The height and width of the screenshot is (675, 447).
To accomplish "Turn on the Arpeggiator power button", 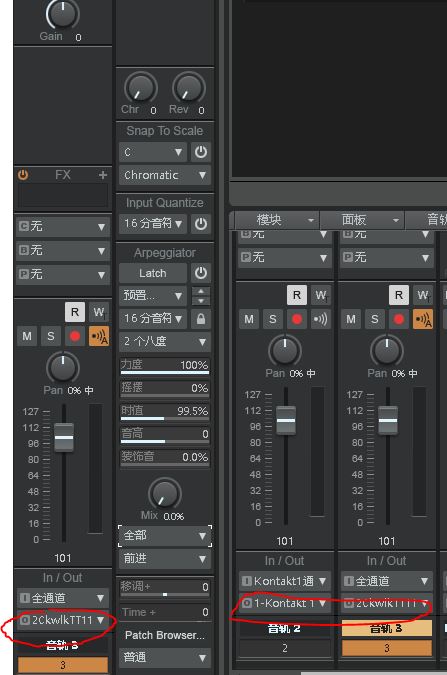I will [201, 273].
